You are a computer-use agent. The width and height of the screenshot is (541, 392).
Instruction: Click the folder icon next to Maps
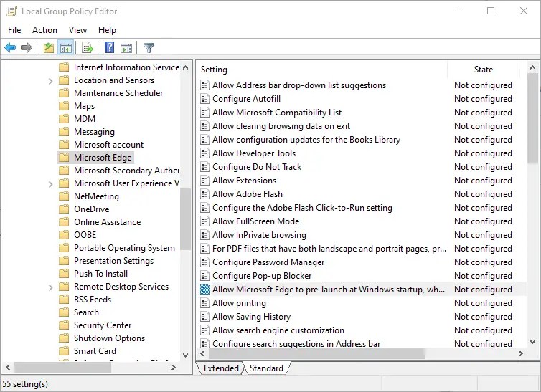pos(64,106)
